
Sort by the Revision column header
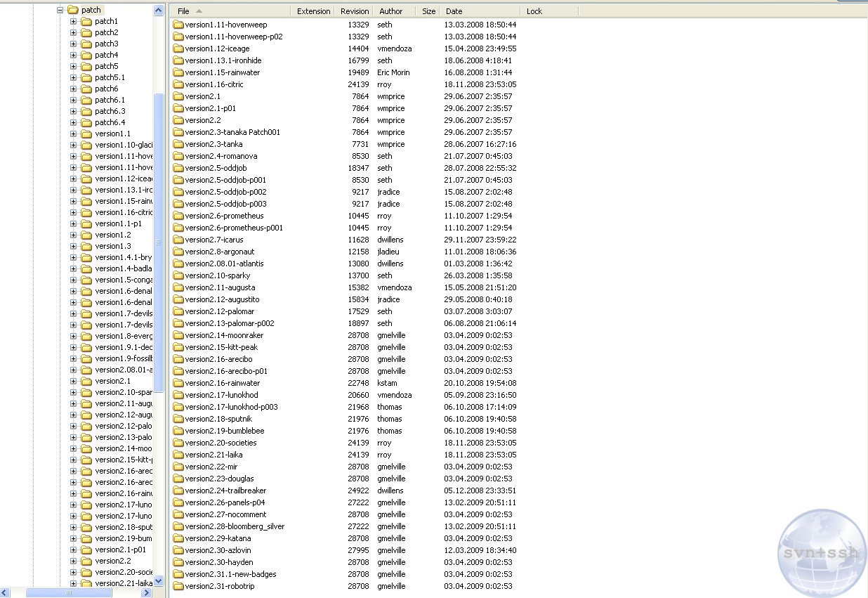coord(354,11)
